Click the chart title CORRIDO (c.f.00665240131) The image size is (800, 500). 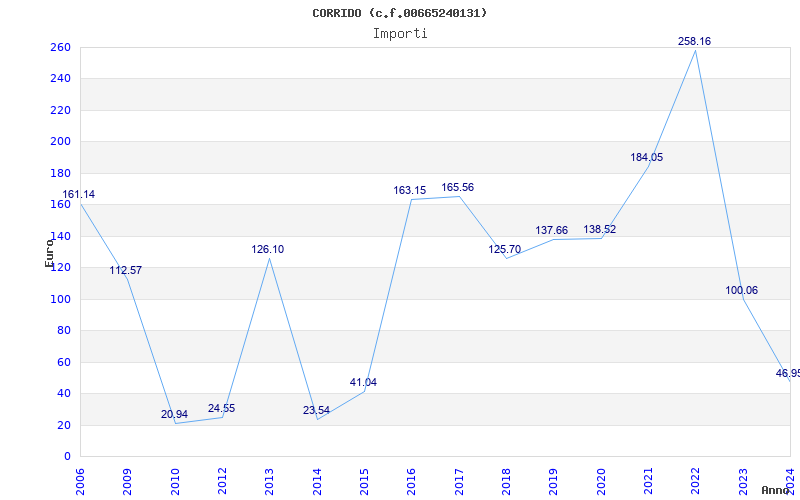[x=399, y=13]
